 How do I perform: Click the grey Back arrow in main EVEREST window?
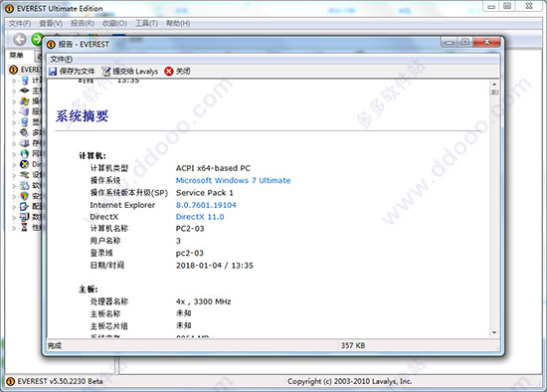pos(20,39)
